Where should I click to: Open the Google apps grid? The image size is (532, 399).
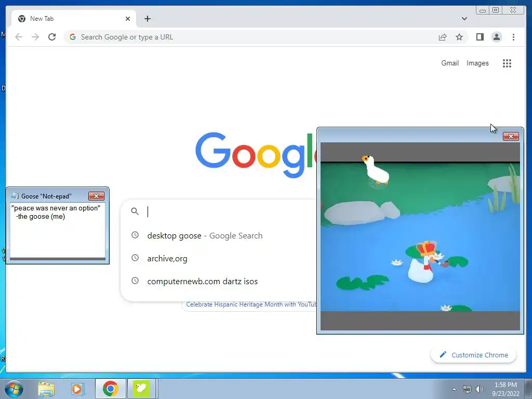[507, 63]
